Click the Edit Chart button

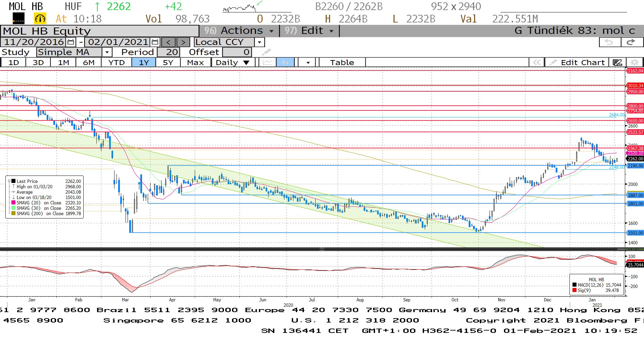tap(578, 62)
